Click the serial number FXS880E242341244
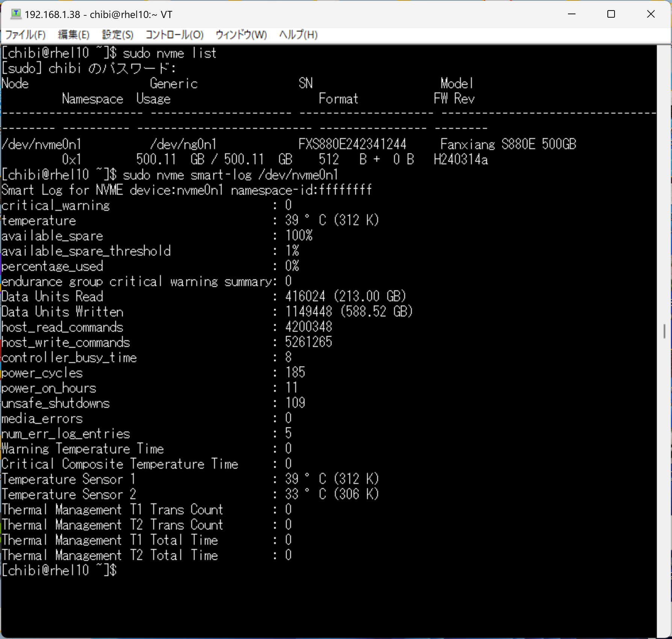 352,144
